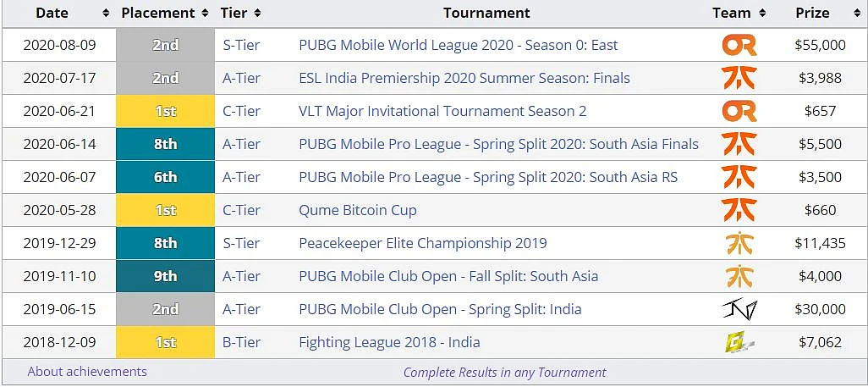868x387 pixels.
Task: Click OR team logo in VLT Major Invitational row
Action: pyautogui.click(x=739, y=111)
